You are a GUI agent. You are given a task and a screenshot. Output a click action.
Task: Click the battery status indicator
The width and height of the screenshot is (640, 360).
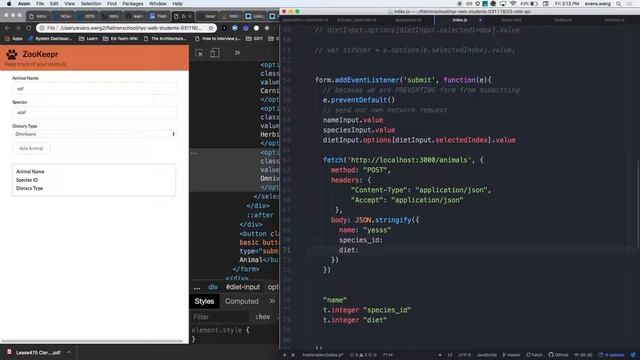pos(530,4)
